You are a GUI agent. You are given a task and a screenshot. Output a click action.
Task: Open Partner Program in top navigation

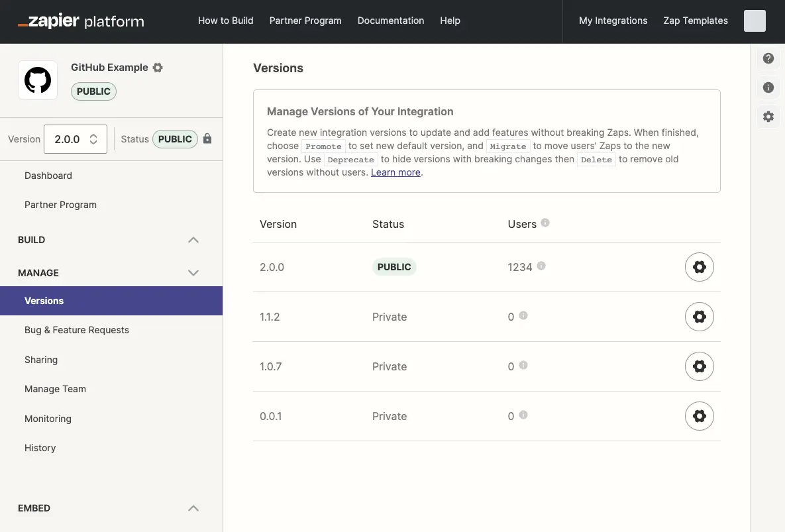pos(305,21)
